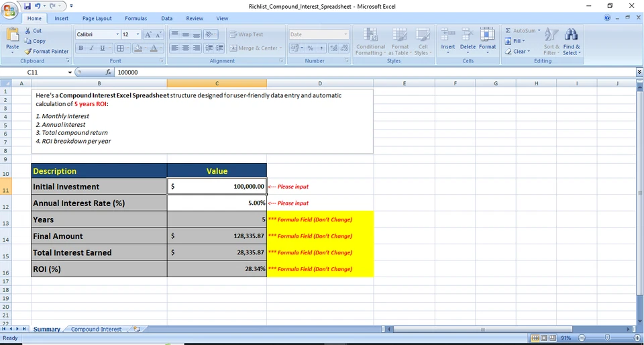The image size is (644, 345).
Task: Open Find & Select
Action: [x=572, y=42]
